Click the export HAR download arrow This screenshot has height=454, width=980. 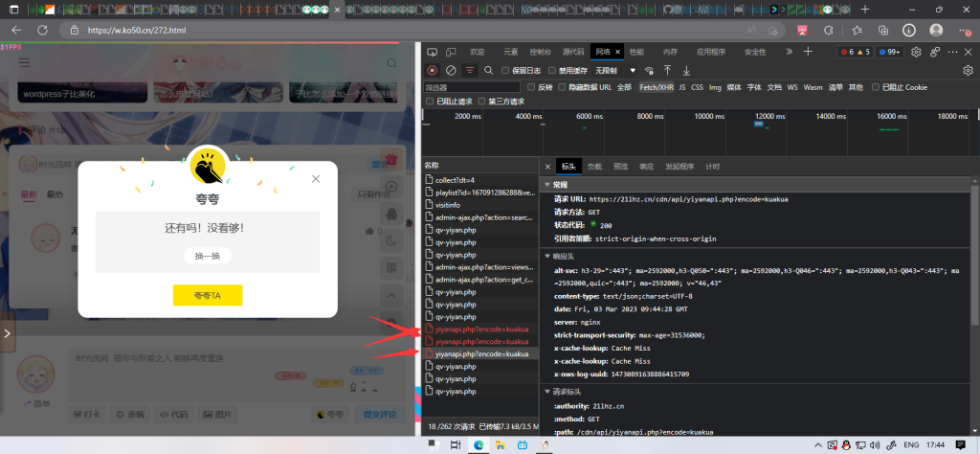click(x=686, y=70)
